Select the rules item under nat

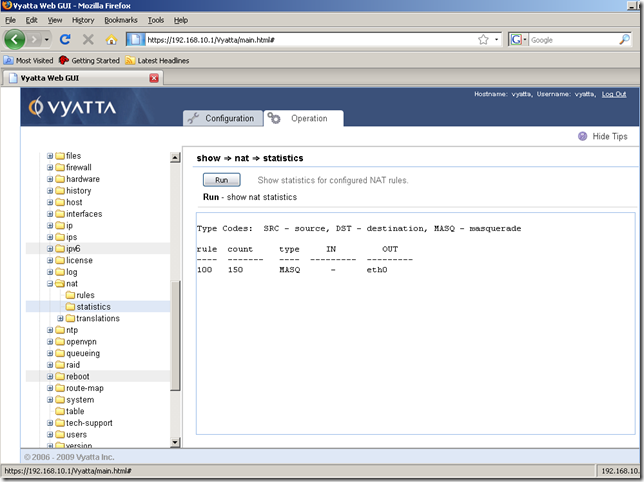point(85,295)
